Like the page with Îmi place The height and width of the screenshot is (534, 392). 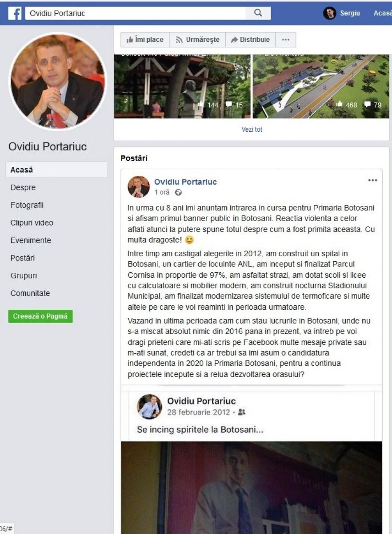145,40
